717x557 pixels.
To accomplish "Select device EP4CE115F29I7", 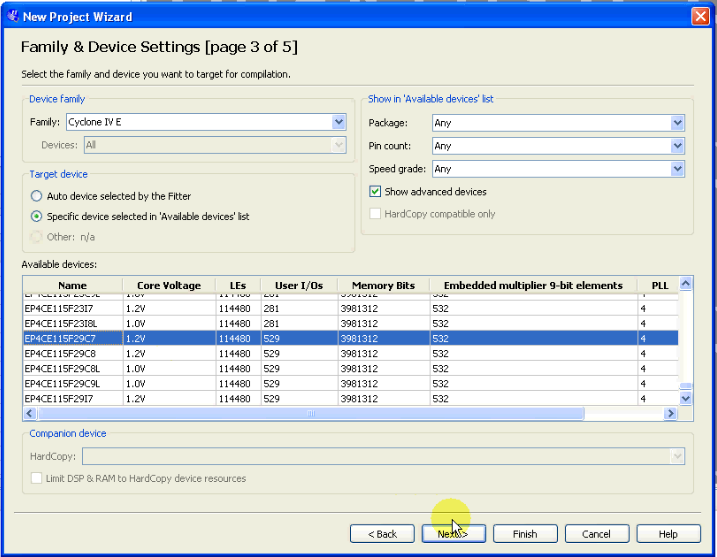I will [x=350, y=398].
